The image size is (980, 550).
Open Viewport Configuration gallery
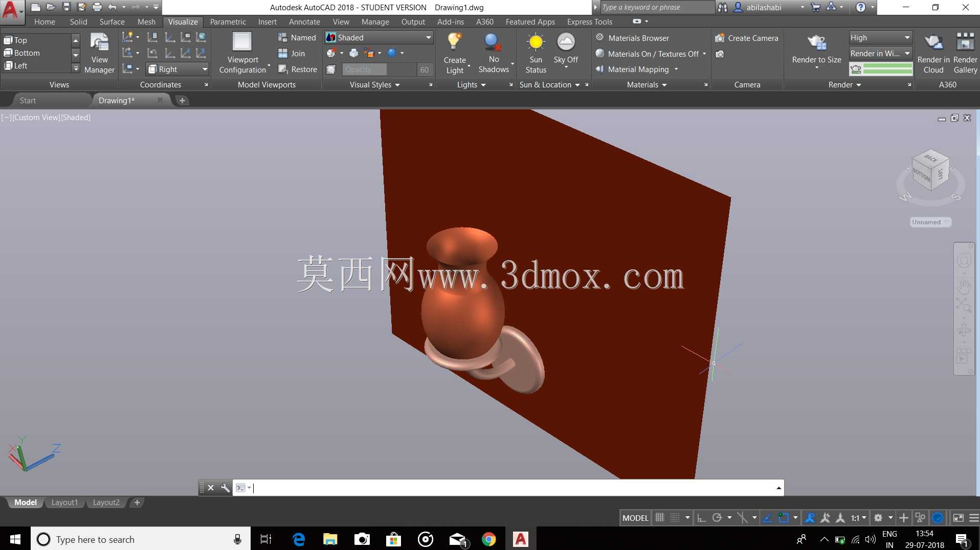pos(243,53)
